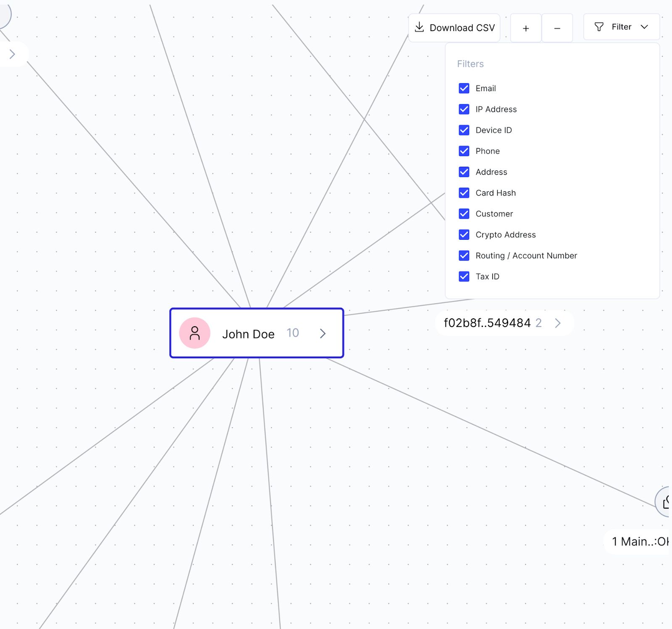Disable the Card Hash filter checkbox

(464, 193)
